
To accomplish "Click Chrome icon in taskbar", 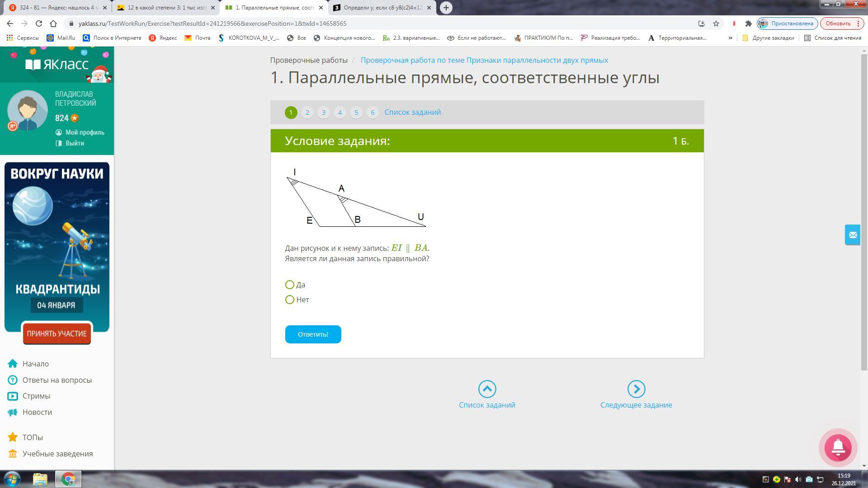I will 68,479.
